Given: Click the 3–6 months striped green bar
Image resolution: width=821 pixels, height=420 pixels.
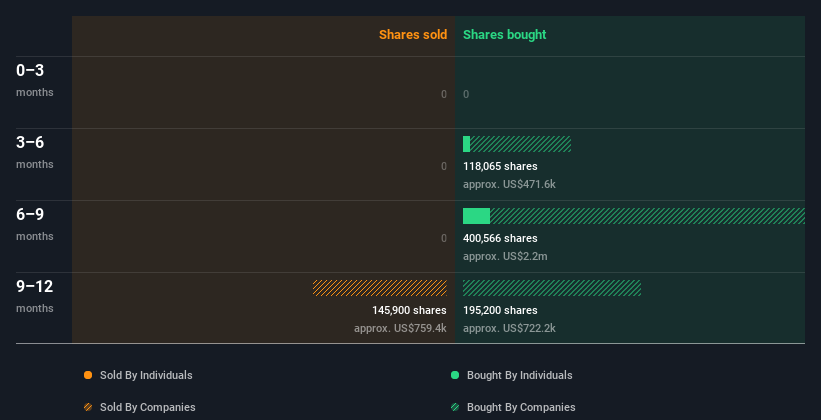Looking at the screenshot, I should [520, 144].
